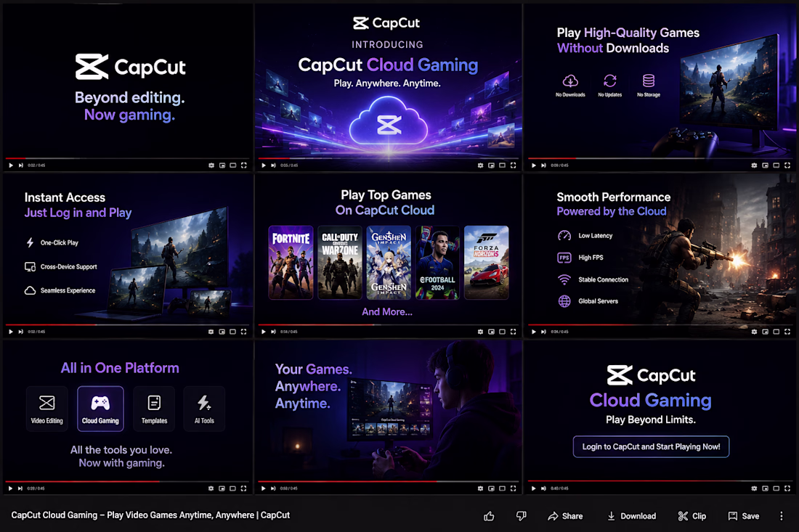Select the Genshin Impact game cover

pyautogui.click(x=389, y=262)
